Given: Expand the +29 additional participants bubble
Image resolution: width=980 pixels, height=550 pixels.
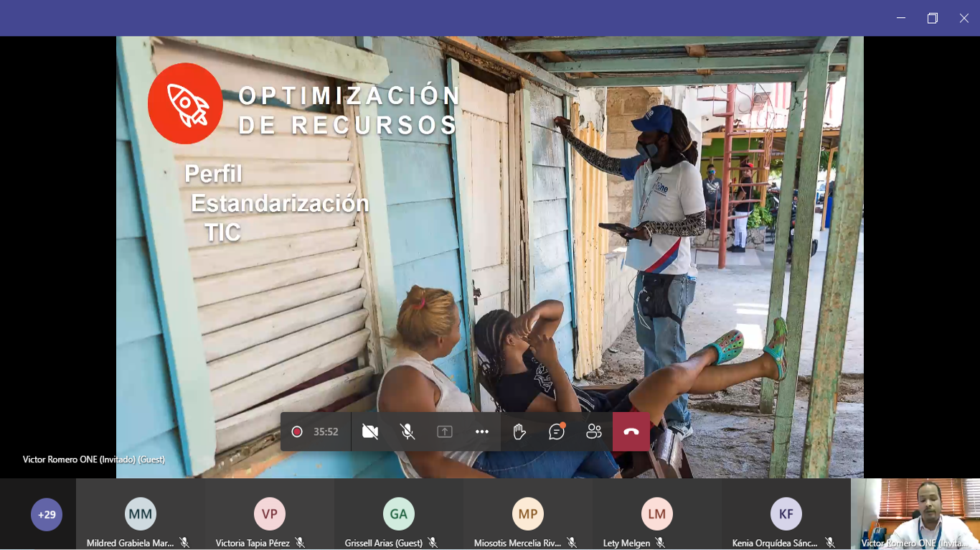Looking at the screenshot, I should (x=47, y=515).
